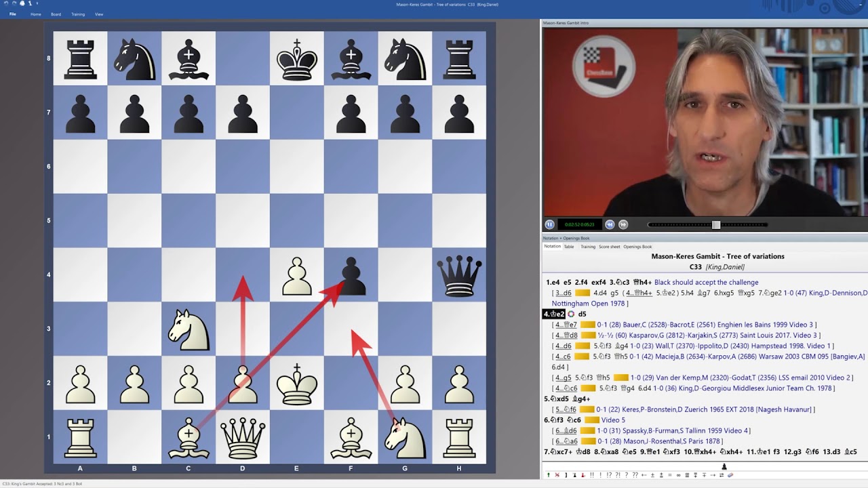Open the quick access customize dropdown
The width and height of the screenshot is (868, 488).
[37, 3]
